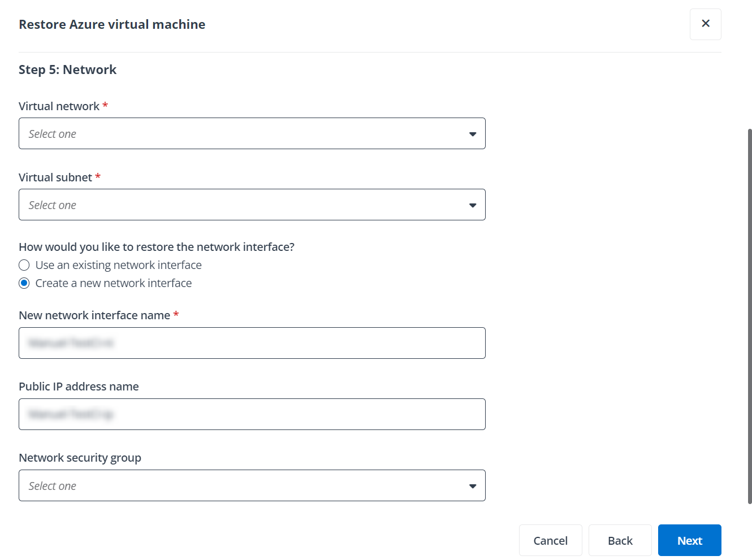Click the Virtual subnet chevron icon

[x=473, y=205]
